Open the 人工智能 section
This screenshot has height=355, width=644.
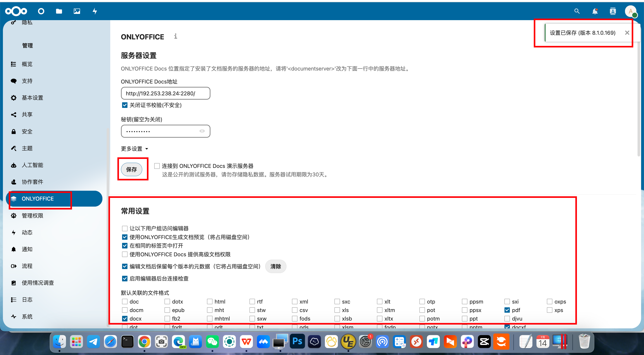point(54,165)
